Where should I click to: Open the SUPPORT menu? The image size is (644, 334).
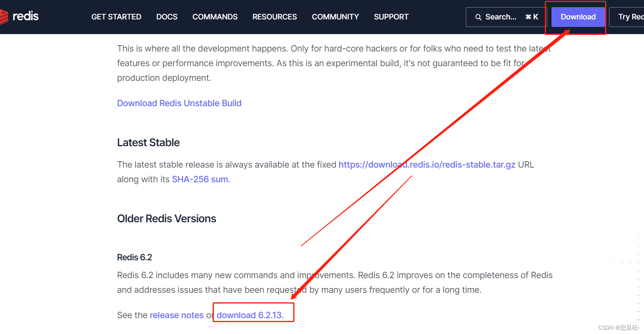pyautogui.click(x=391, y=17)
